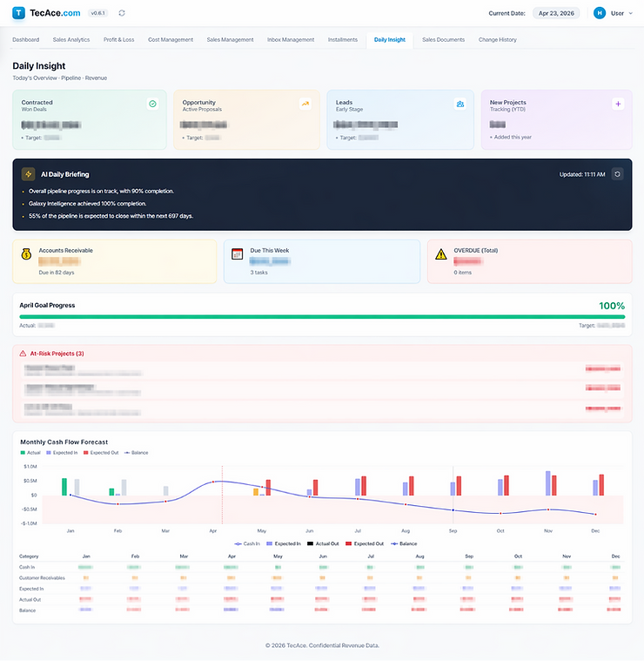The height and width of the screenshot is (661, 644).
Task: Open the Accounts Receivable card
Action: tap(115, 261)
